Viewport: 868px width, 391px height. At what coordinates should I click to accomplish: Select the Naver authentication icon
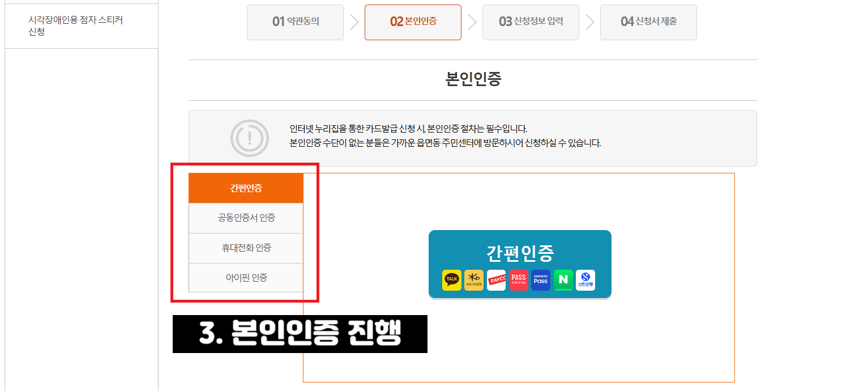(562, 280)
